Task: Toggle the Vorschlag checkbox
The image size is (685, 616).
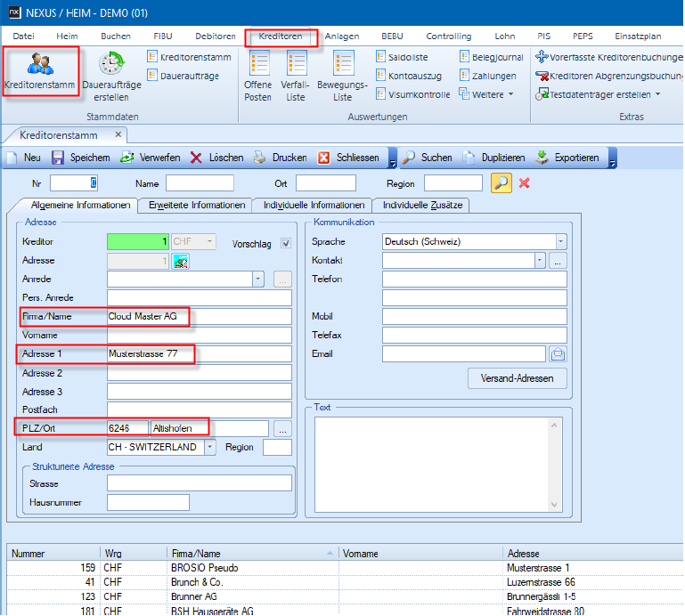Action: pyautogui.click(x=286, y=242)
